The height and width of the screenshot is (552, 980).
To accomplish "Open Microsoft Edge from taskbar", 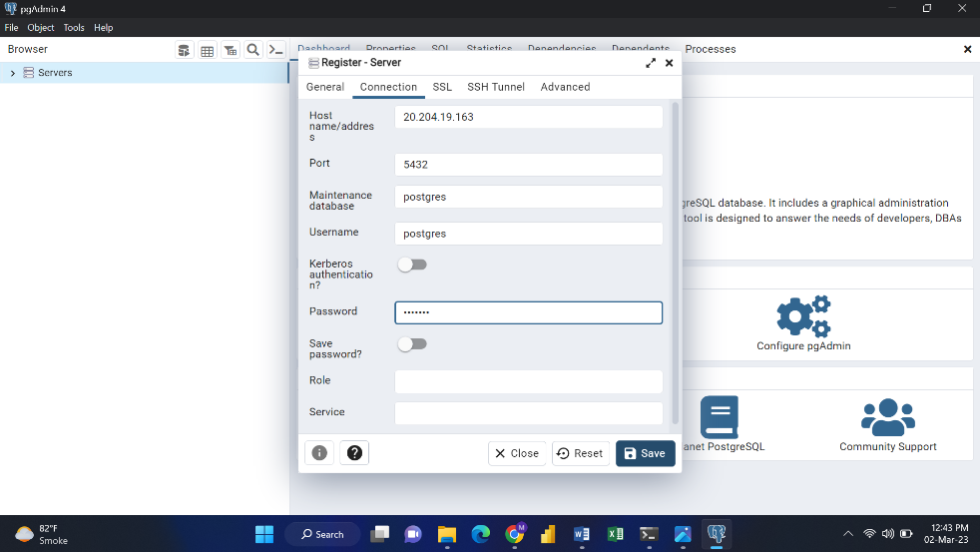I will point(481,534).
